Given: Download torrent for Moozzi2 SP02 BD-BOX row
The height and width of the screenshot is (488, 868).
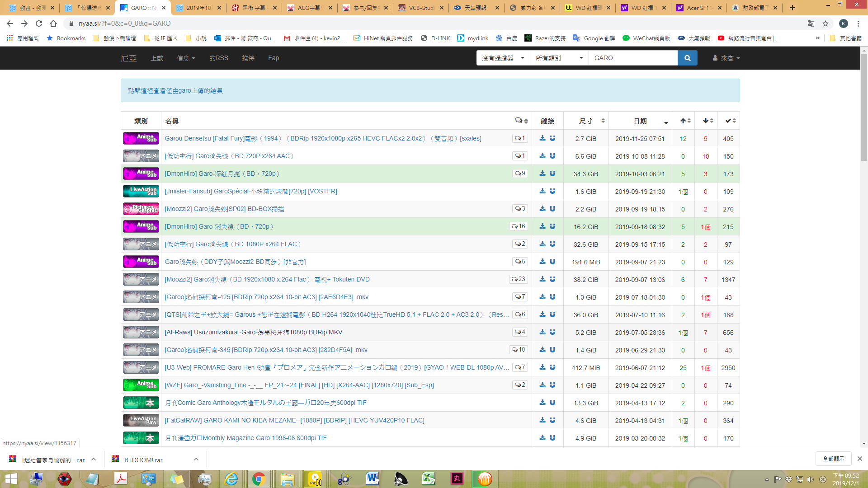Looking at the screenshot, I should [542, 209].
